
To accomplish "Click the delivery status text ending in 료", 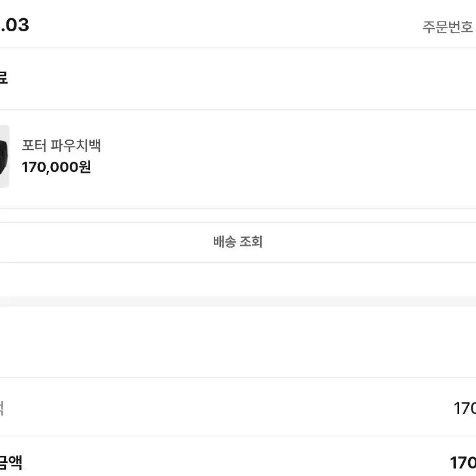I will pos(3,78).
